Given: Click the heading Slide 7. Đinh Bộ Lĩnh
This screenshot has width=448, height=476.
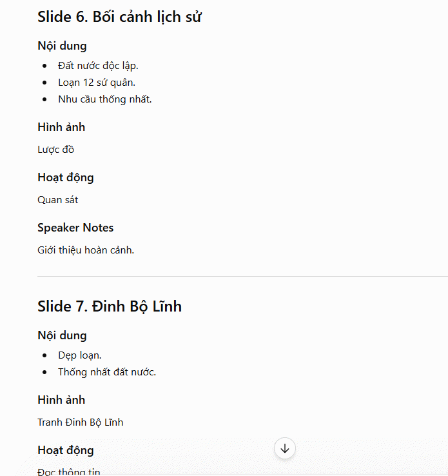Looking at the screenshot, I should [110, 306].
